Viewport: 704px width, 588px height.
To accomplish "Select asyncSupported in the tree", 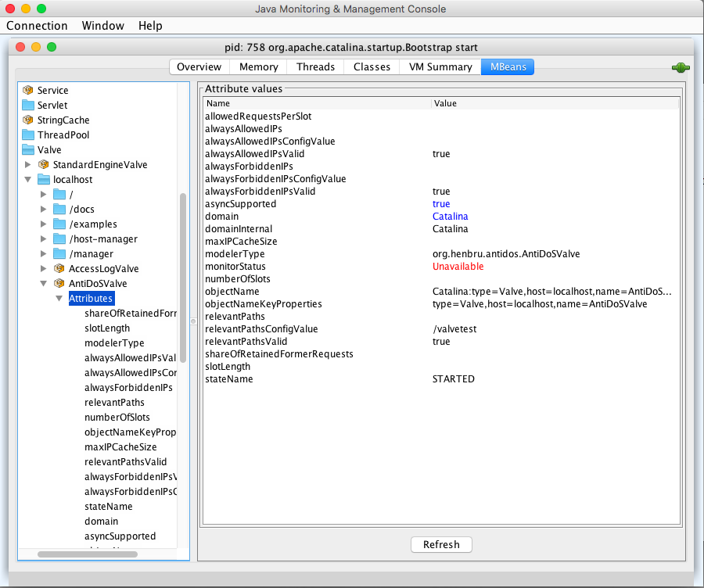I will 120,536.
